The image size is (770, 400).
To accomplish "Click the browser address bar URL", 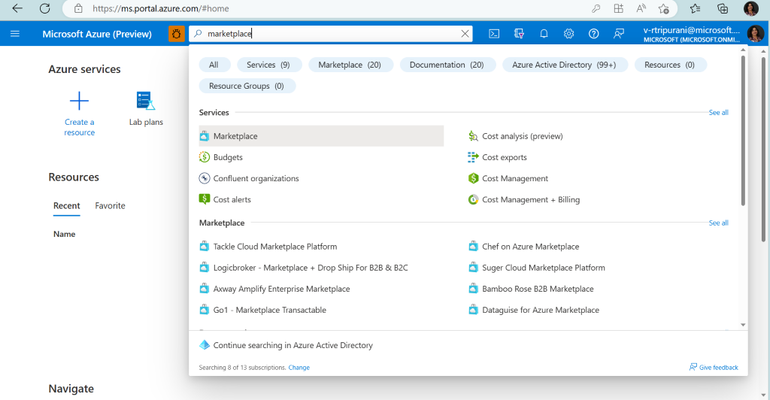I will [x=161, y=8].
